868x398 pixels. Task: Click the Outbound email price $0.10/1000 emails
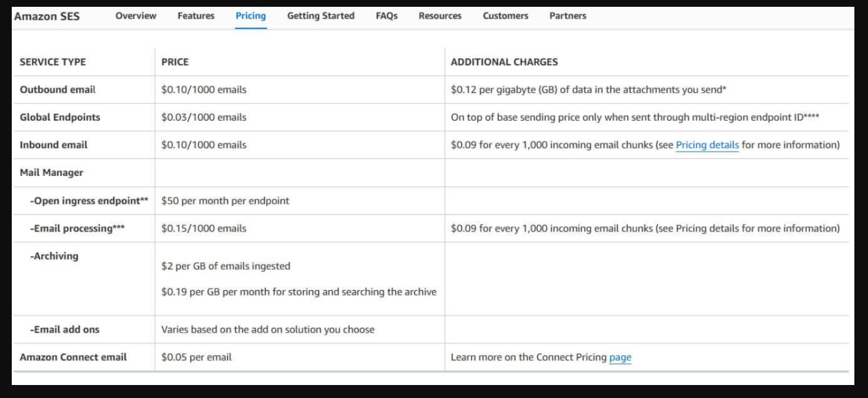pos(204,90)
